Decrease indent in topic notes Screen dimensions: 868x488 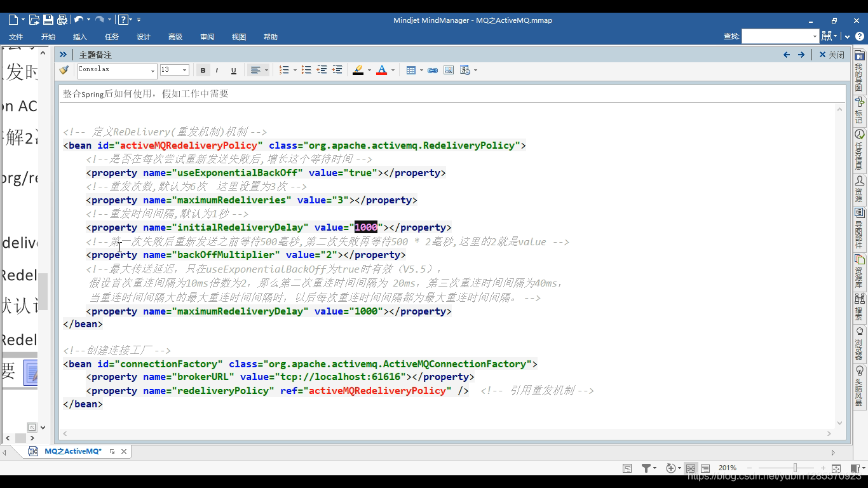322,70
